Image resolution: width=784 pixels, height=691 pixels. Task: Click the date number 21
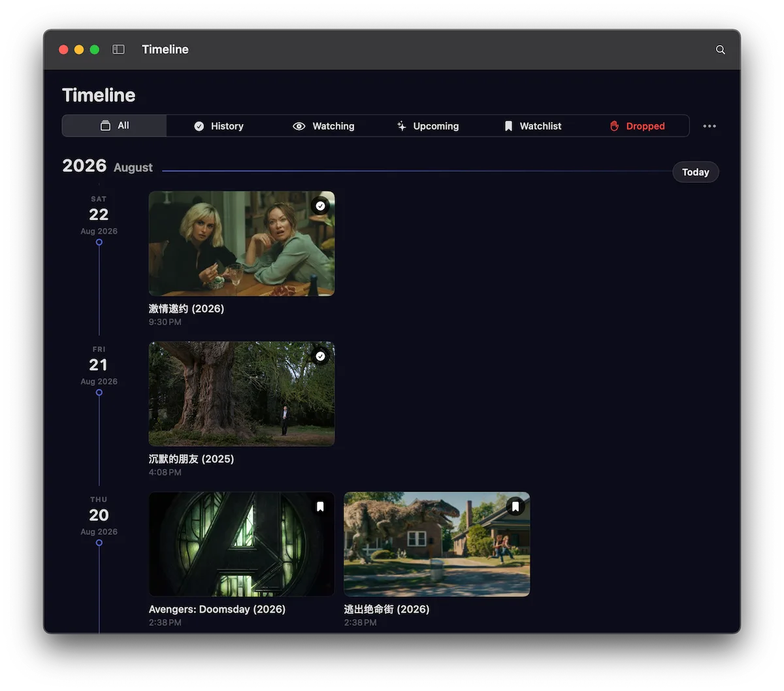[x=99, y=364]
